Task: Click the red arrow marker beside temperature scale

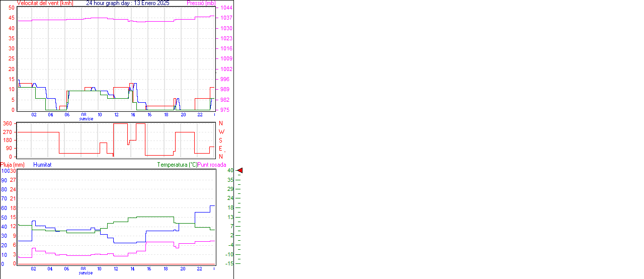Action: [240, 171]
